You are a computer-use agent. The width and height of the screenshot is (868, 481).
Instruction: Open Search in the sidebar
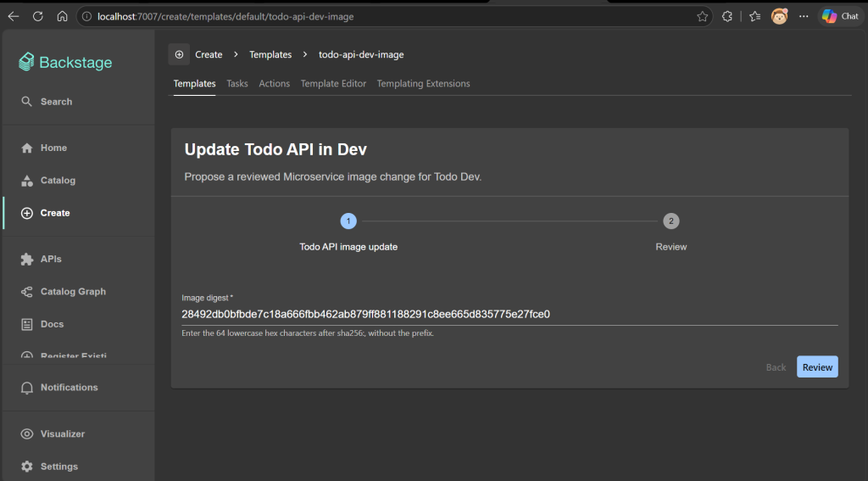[x=78, y=102]
